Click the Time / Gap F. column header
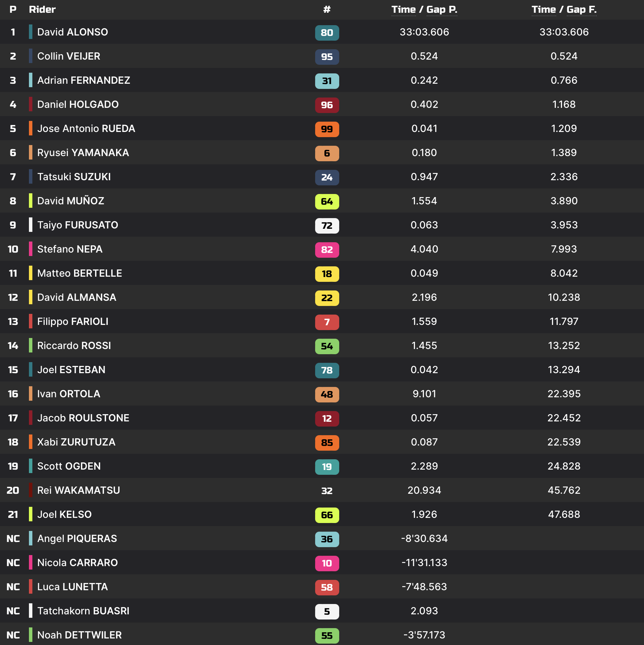The image size is (644, 645). (564, 10)
